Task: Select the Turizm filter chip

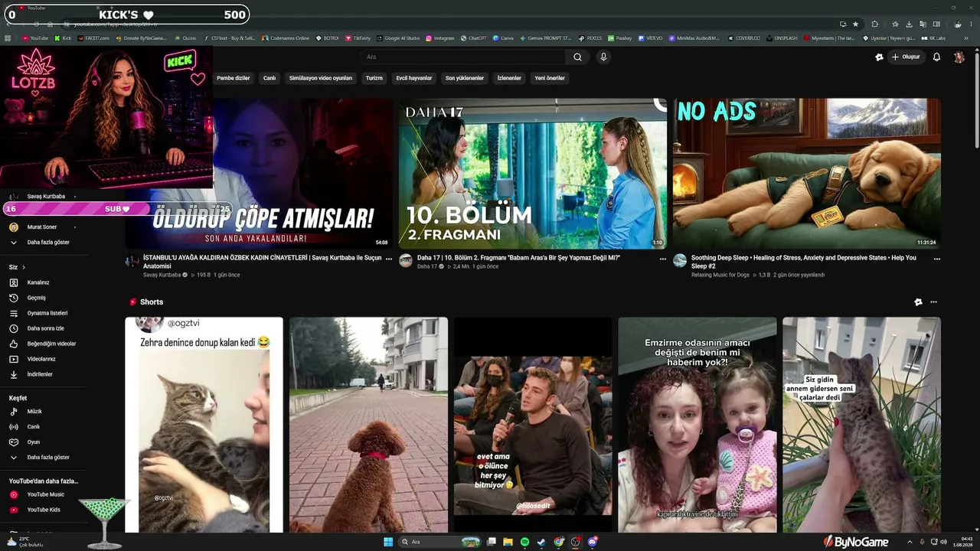Action: pyautogui.click(x=374, y=78)
